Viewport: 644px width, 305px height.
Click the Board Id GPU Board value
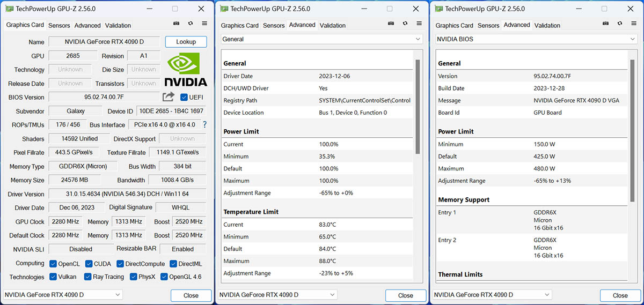coord(547,113)
